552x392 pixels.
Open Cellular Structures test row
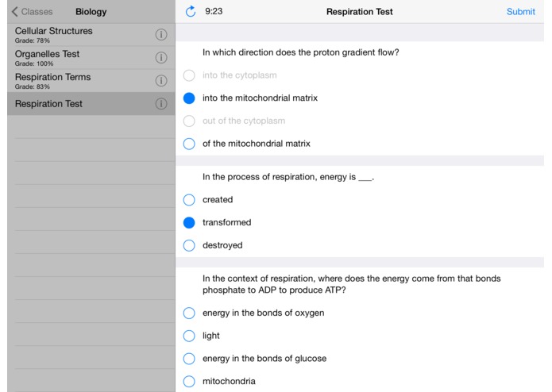coord(91,35)
